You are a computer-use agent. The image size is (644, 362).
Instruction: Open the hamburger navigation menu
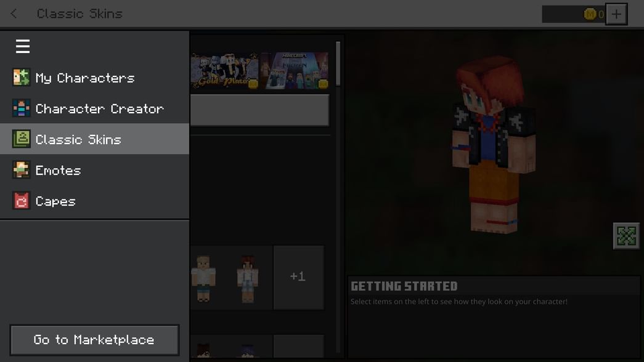22,46
